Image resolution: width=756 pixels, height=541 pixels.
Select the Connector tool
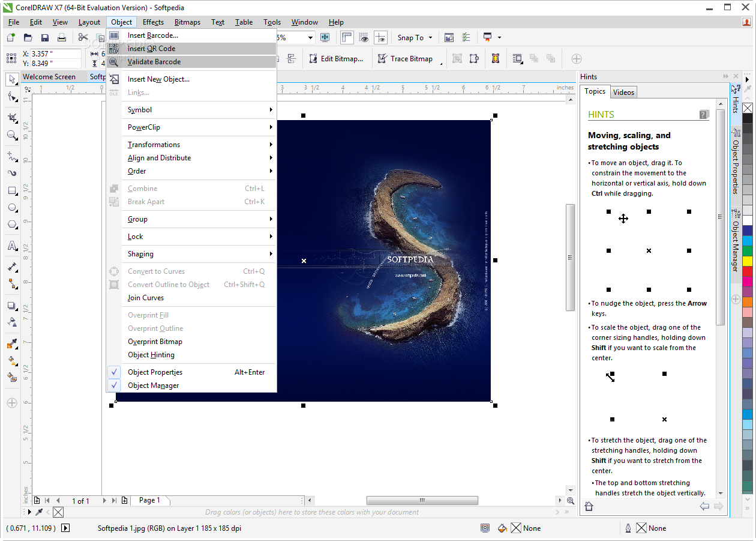tap(12, 283)
